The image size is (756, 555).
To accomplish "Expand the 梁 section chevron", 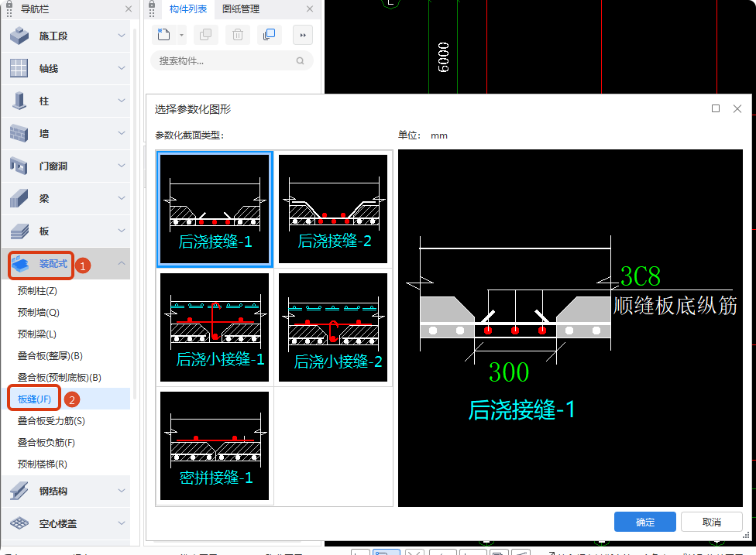I will (122, 198).
